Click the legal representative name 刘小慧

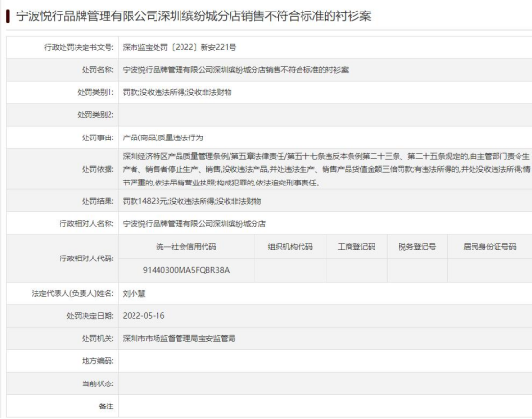tap(134, 293)
